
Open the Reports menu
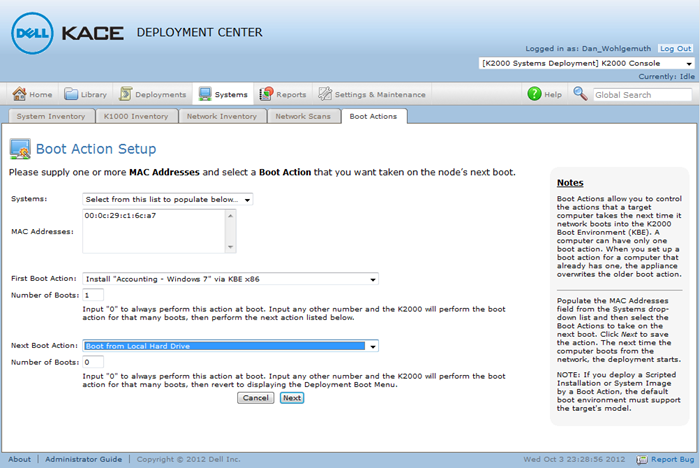(x=283, y=94)
